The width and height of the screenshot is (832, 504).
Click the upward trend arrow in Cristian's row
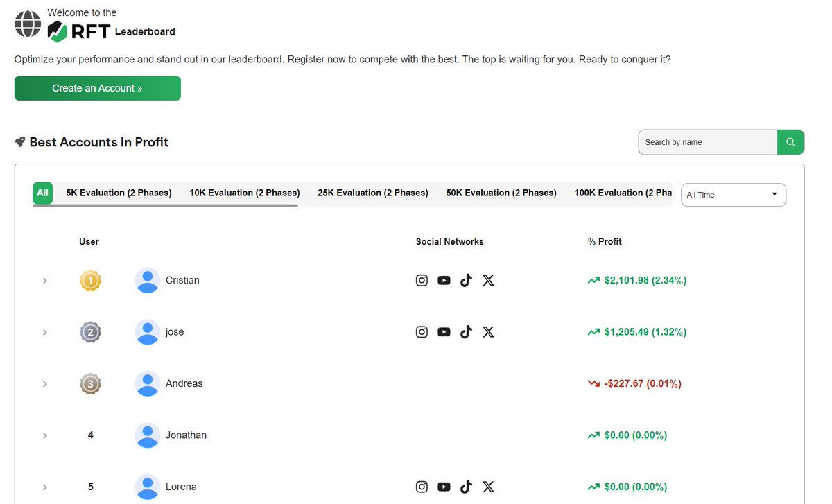(x=593, y=281)
